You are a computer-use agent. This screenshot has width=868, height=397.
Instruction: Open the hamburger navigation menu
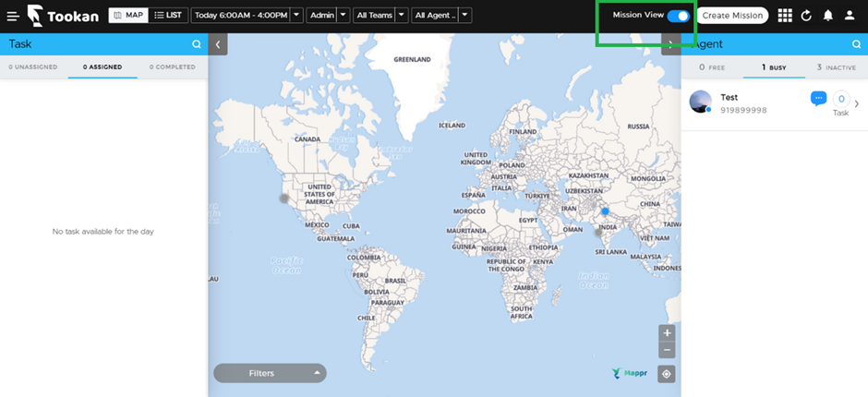(13, 16)
